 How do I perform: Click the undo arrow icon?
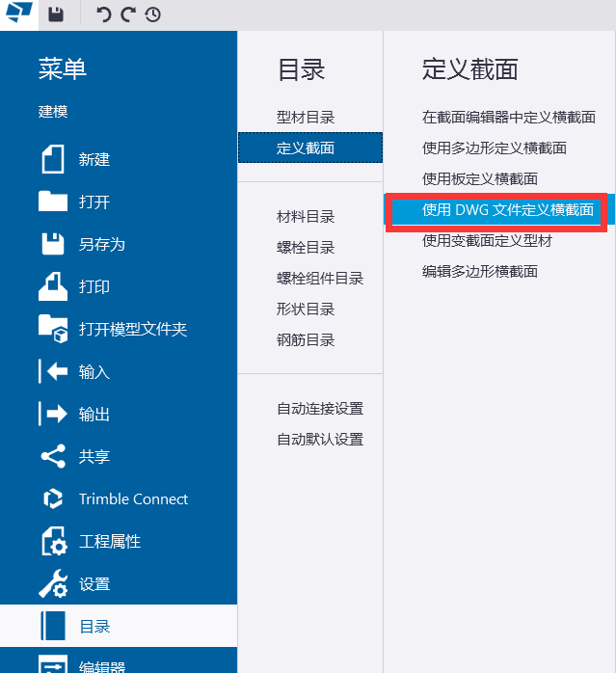103,14
